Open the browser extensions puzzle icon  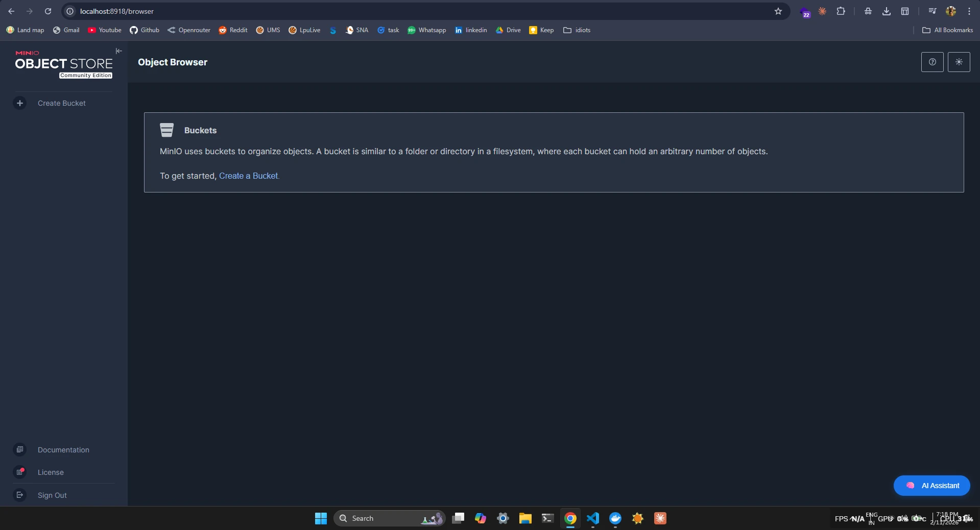[x=841, y=11]
